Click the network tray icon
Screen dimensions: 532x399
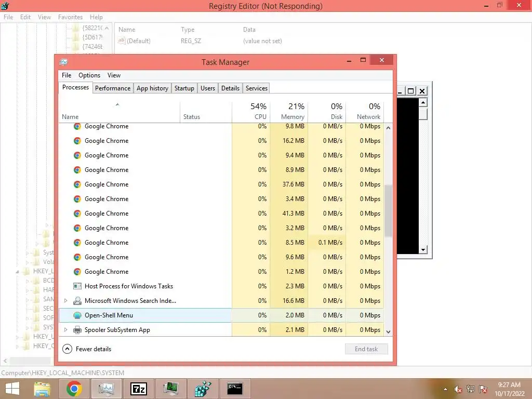471,389
